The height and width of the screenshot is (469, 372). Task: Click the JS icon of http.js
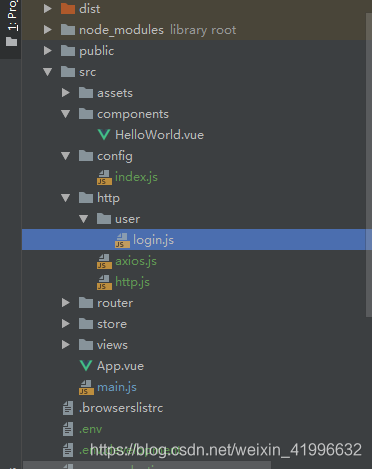[x=104, y=282]
